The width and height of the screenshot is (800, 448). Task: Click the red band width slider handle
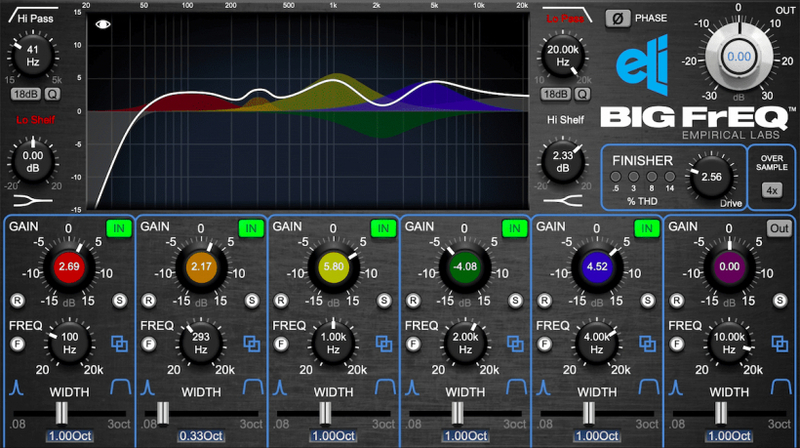pyautogui.click(x=62, y=413)
